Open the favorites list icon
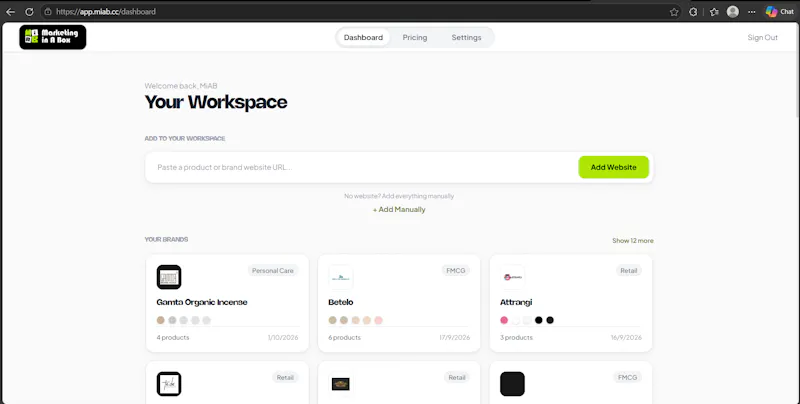 point(714,12)
